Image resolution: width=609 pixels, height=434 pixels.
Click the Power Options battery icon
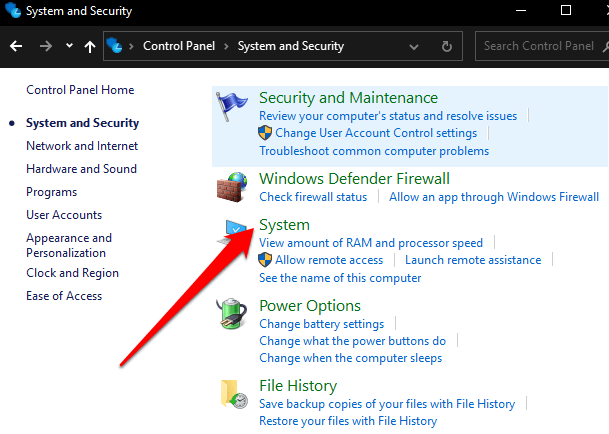233,315
